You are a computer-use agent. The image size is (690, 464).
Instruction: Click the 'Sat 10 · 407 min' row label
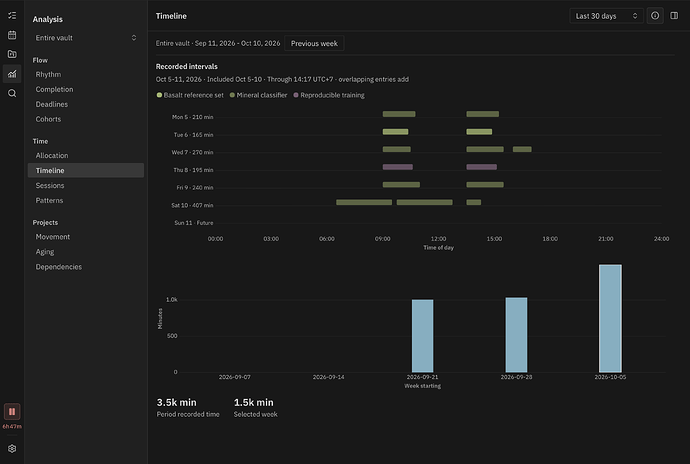click(x=192, y=205)
